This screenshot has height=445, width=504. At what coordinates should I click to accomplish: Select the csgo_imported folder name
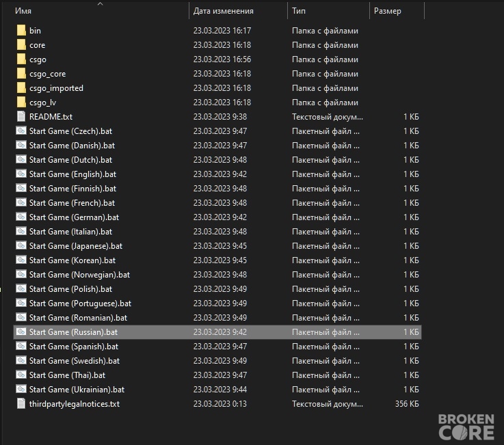pos(56,88)
